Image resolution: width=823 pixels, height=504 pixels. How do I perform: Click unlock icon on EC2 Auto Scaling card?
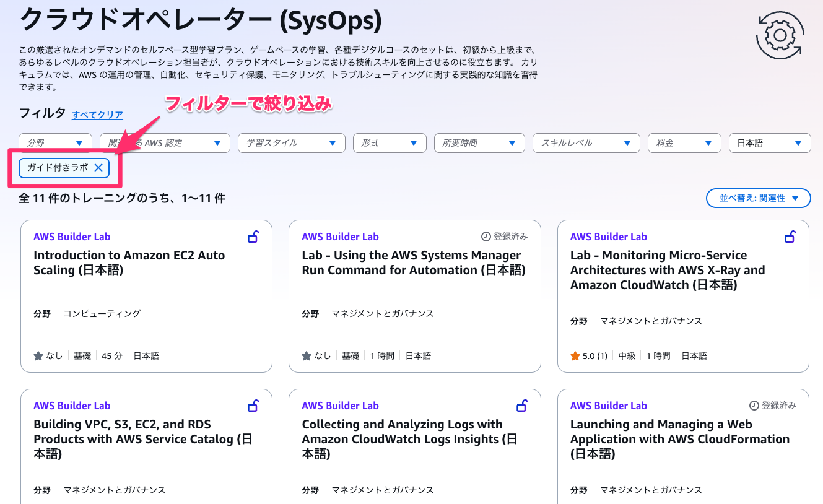tap(253, 237)
